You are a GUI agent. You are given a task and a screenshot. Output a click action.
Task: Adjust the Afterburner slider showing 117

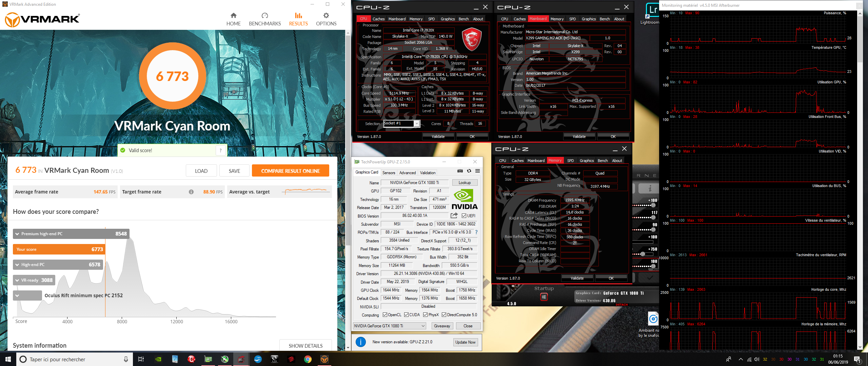pos(653,217)
